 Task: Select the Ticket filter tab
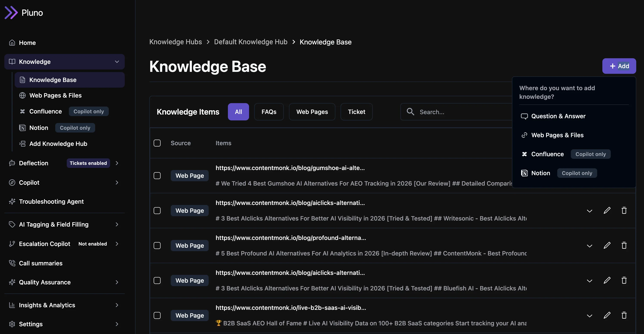tap(357, 112)
